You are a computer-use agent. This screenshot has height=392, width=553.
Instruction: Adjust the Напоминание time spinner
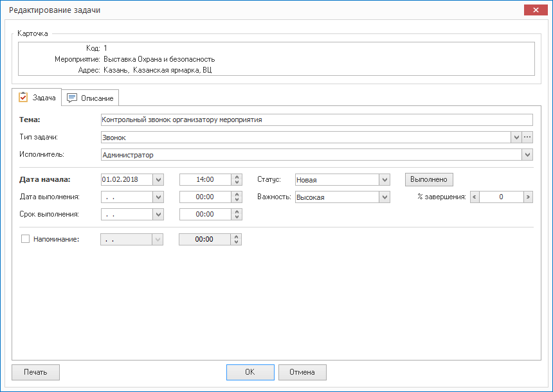[236, 239]
